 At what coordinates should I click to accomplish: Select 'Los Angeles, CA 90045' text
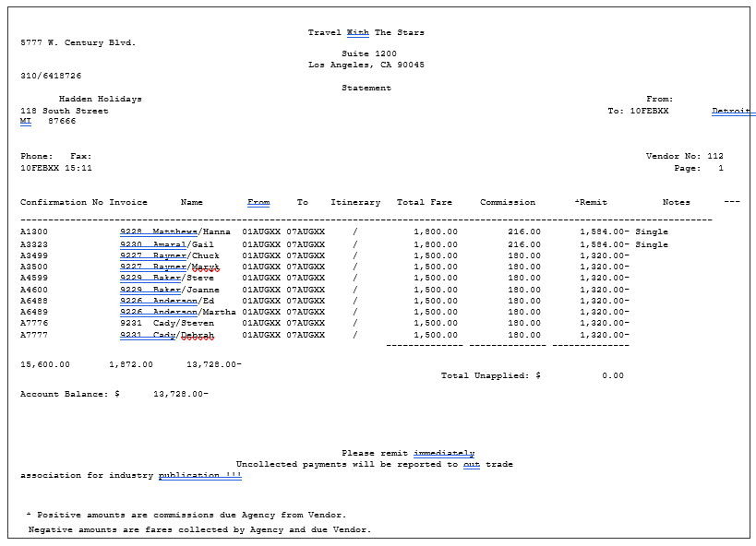[366, 65]
